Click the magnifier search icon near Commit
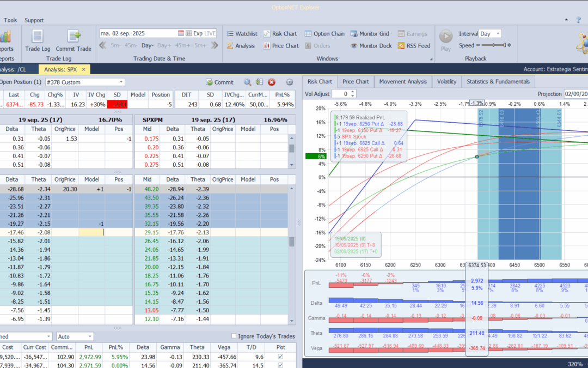This screenshot has height=368, width=588. [x=248, y=82]
